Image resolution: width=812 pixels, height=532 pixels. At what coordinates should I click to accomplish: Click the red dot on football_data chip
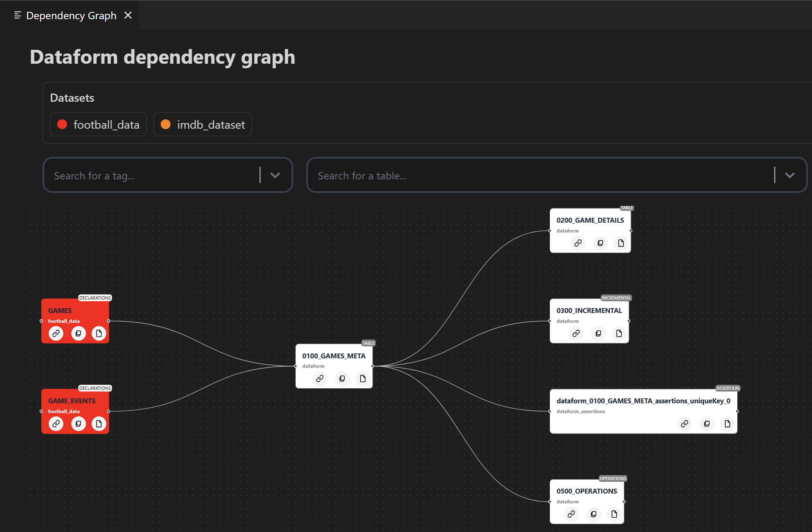(x=62, y=124)
